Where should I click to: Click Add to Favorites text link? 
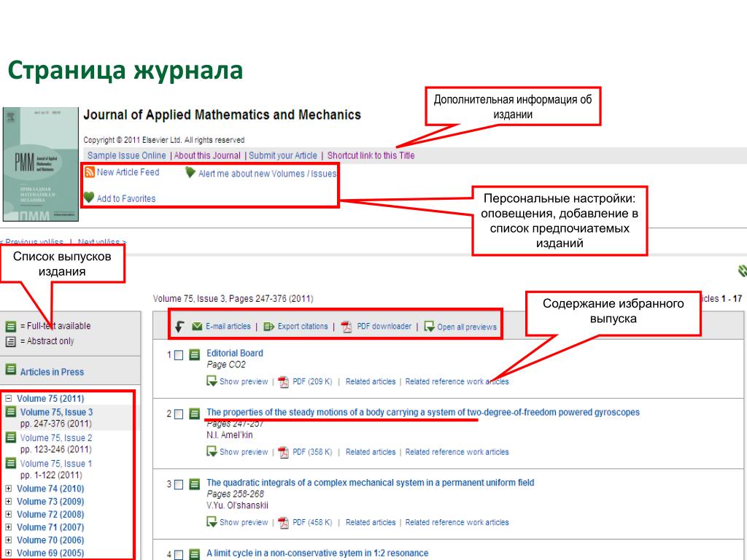click(126, 199)
